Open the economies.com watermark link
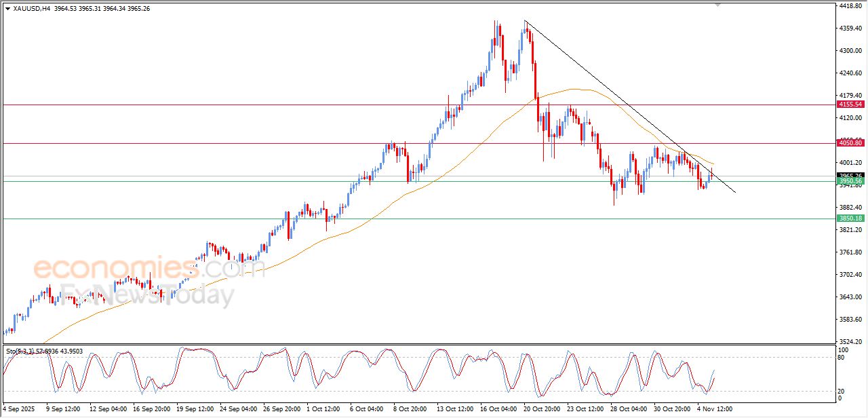 (x=149, y=269)
